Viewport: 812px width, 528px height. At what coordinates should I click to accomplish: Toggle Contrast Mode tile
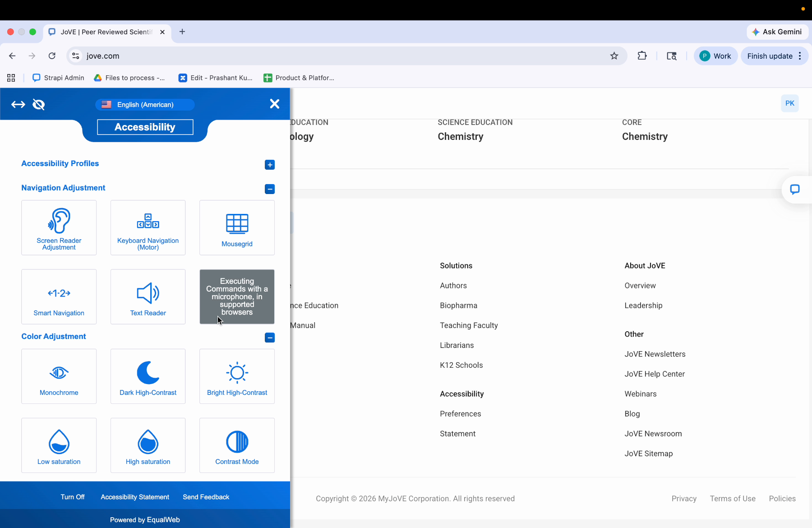pos(237,445)
